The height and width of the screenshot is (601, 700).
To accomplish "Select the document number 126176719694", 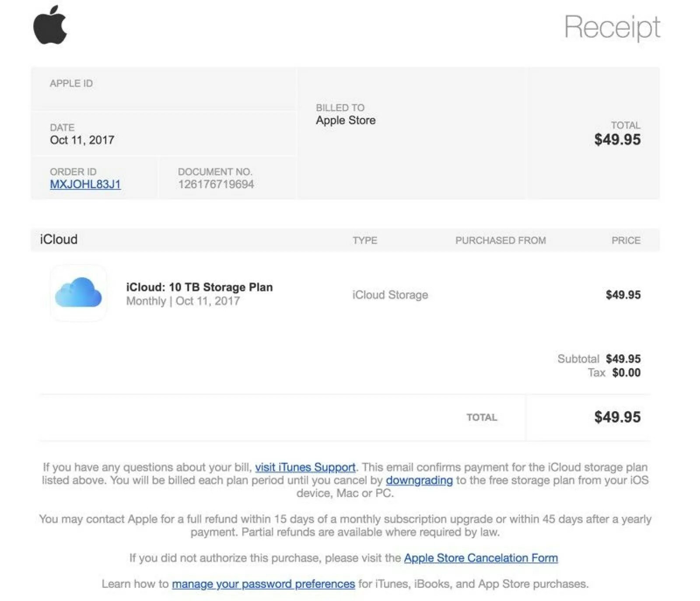I will [x=216, y=184].
